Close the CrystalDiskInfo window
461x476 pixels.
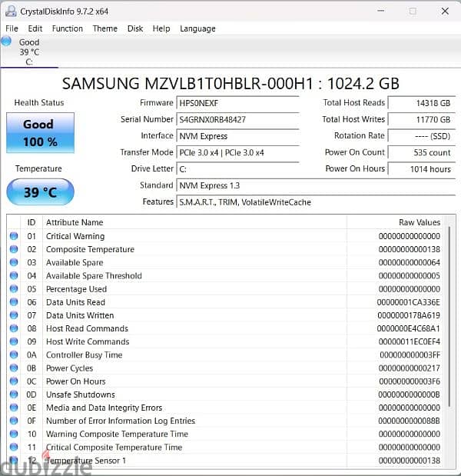pos(445,12)
